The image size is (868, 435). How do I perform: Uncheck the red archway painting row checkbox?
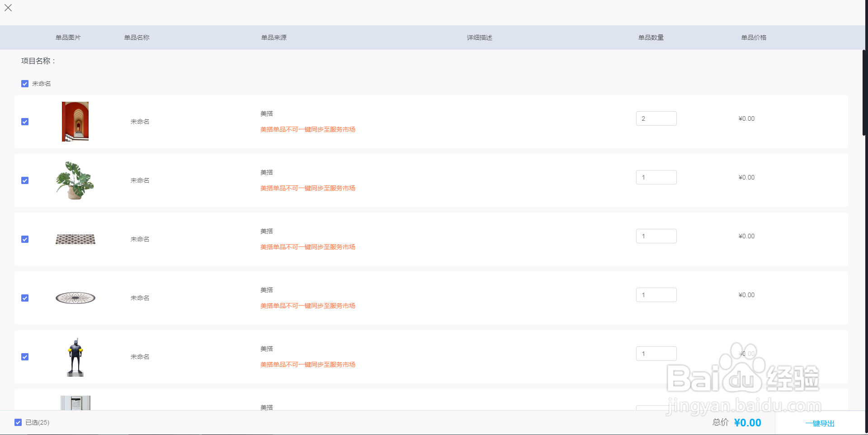[x=25, y=122]
